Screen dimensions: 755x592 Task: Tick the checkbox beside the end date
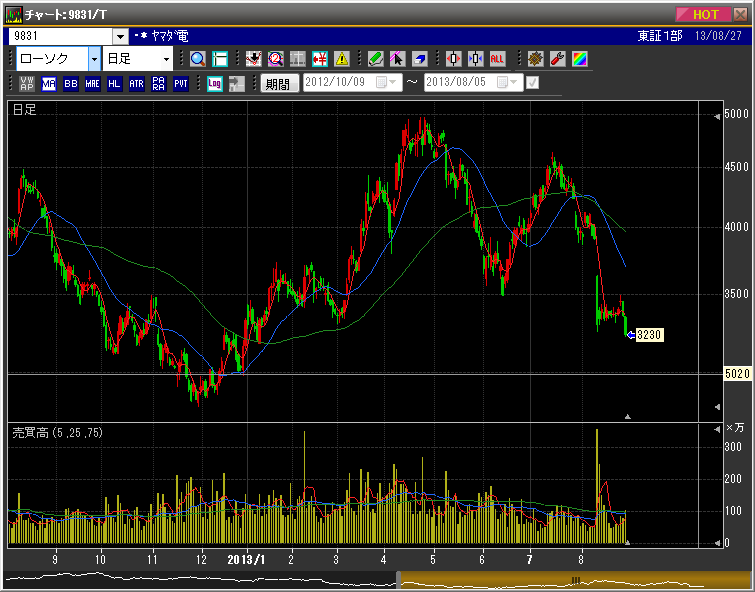click(532, 83)
